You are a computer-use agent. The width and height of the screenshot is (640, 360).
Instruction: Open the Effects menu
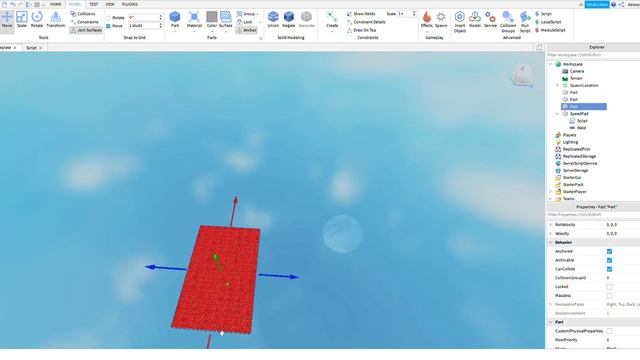point(427,20)
